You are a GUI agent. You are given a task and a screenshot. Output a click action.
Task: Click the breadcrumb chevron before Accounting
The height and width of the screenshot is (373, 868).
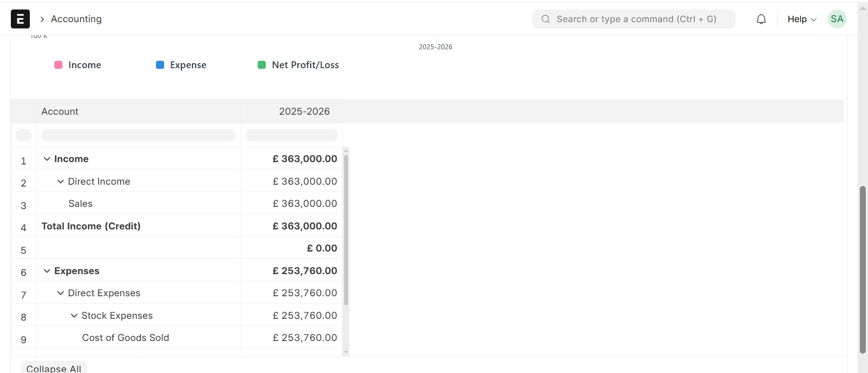coord(42,19)
